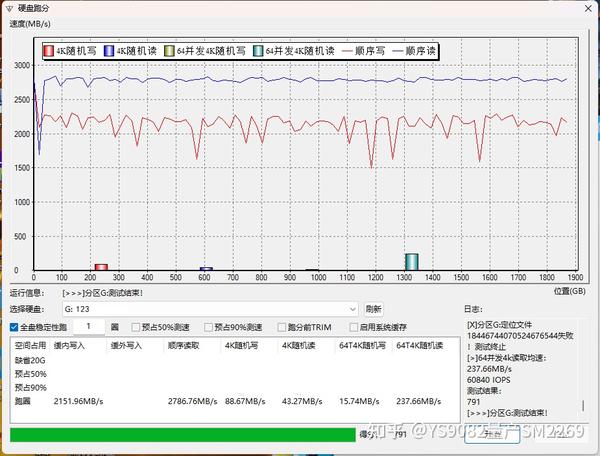This screenshot has height=456, width=600.
Task: Click the app icon in the title bar
Action: pos(9,8)
